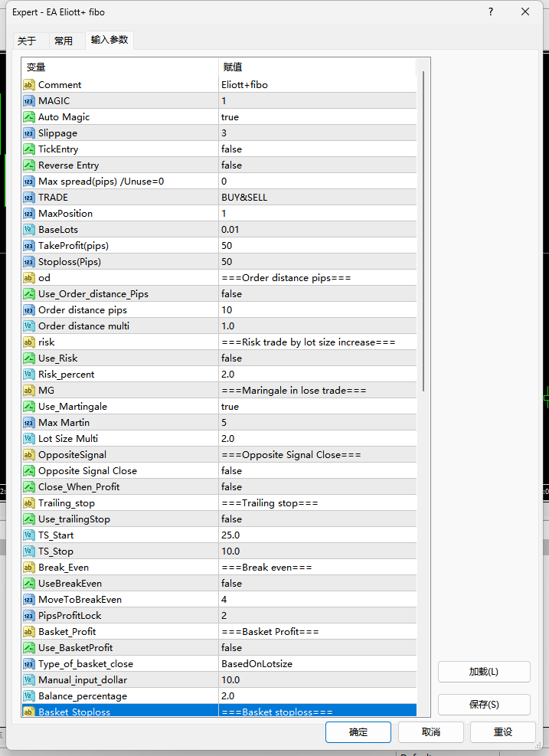The width and height of the screenshot is (549, 756).
Task: Click the boolean icon beside Reverse Entry
Action: click(29, 165)
